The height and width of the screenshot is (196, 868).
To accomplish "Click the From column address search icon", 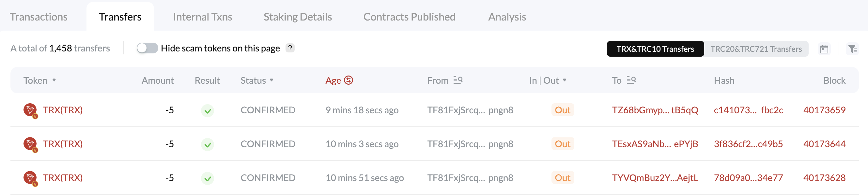I will 457,80.
